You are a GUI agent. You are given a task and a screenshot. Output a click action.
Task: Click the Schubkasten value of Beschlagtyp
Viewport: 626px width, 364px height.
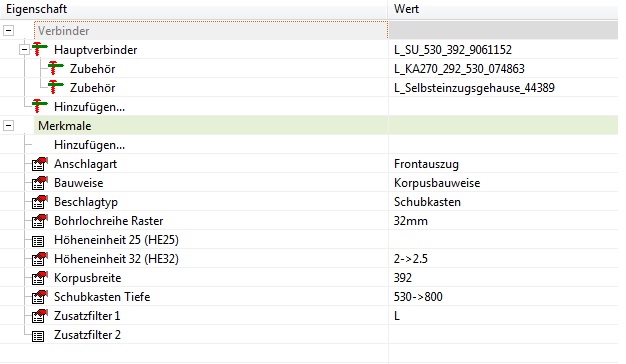click(427, 202)
